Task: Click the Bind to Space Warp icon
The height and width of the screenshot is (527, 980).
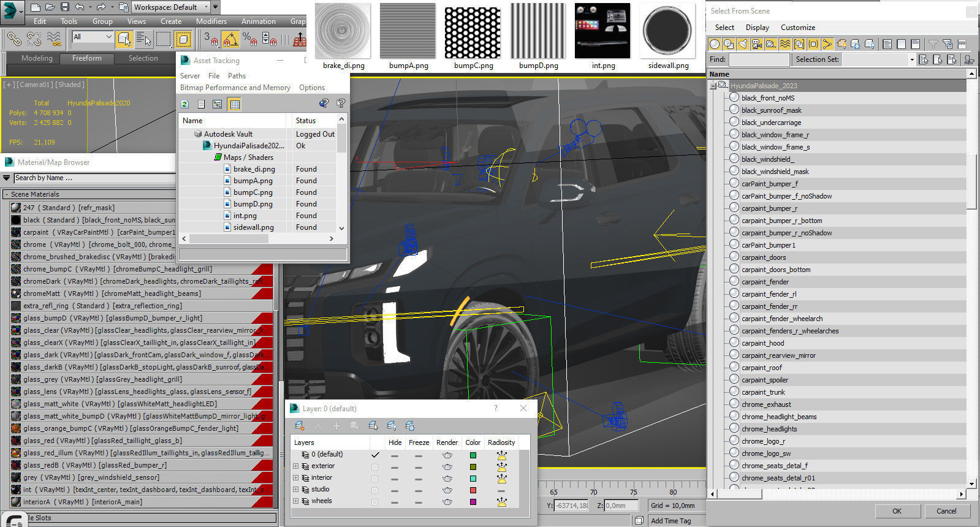Action: click(54, 39)
